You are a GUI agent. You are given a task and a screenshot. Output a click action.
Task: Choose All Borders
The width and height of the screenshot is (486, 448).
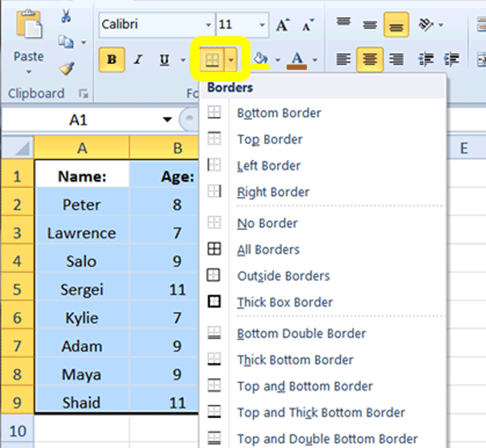[322, 250]
